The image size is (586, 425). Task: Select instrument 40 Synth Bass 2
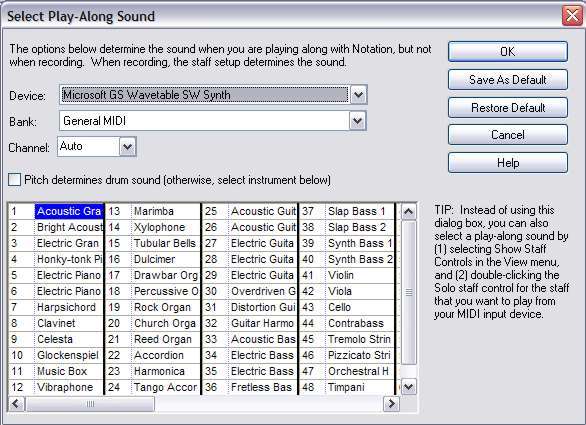tap(360, 259)
